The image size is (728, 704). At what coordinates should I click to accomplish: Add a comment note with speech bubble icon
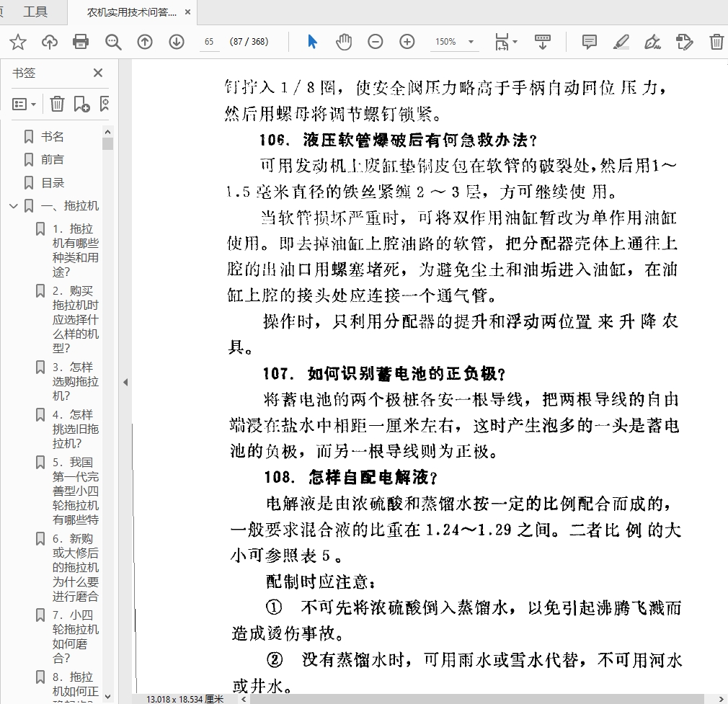pyautogui.click(x=590, y=42)
